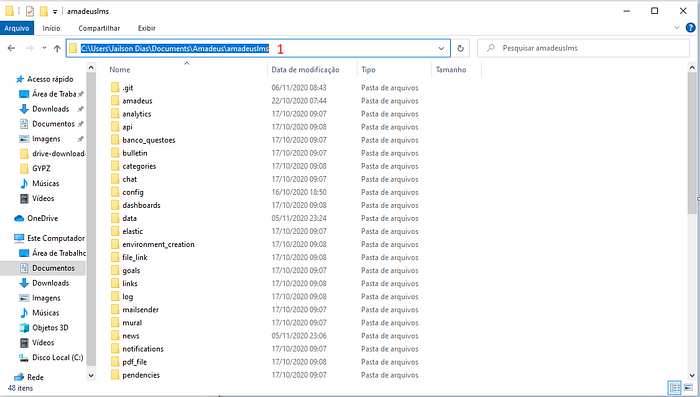
Task: Select the elastic folder icon
Action: [115, 231]
